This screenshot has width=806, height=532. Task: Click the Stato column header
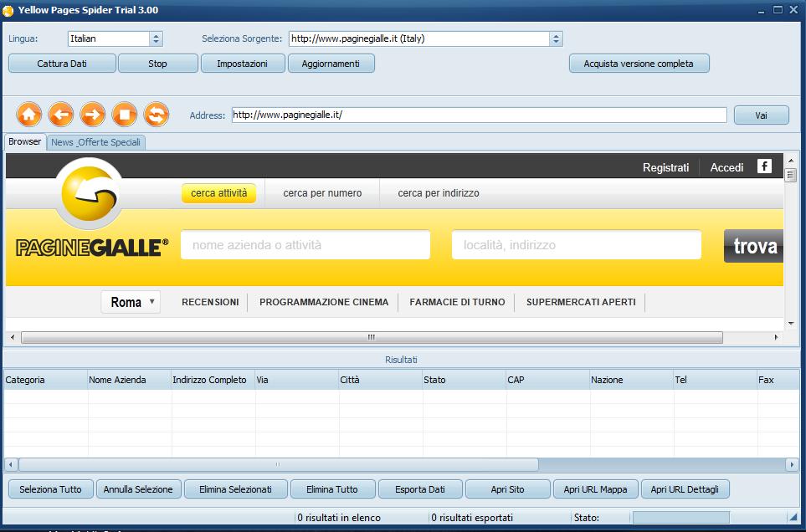tap(465, 380)
